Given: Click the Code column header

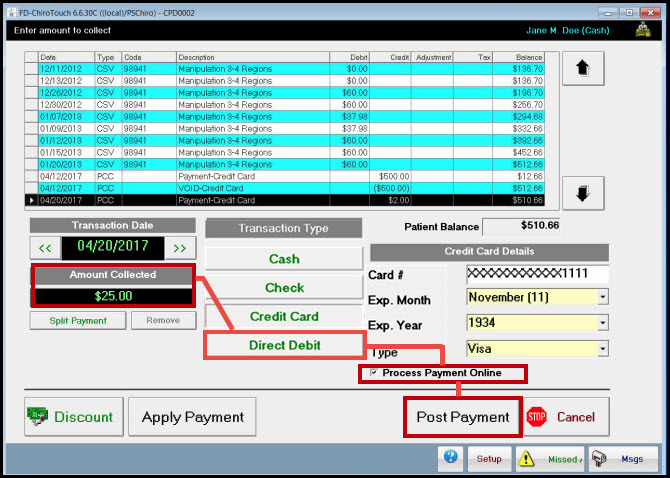Looking at the screenshot, I should point(149,57).
